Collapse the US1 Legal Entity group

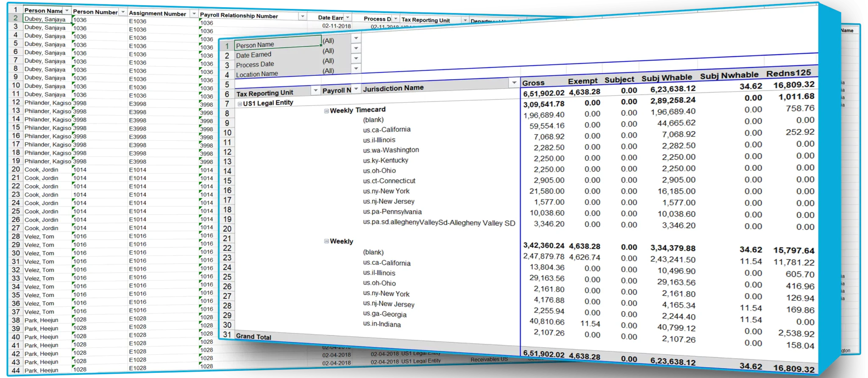click(239, 104)
